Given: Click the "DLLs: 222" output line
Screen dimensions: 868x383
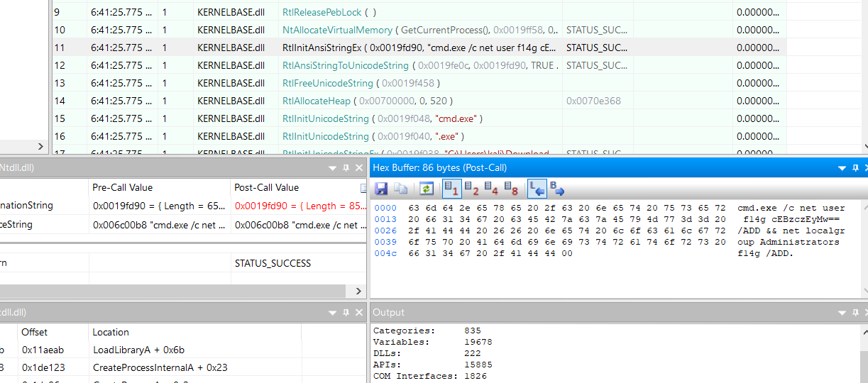Looking at the screenshot, I should click(x=427, y=353).
